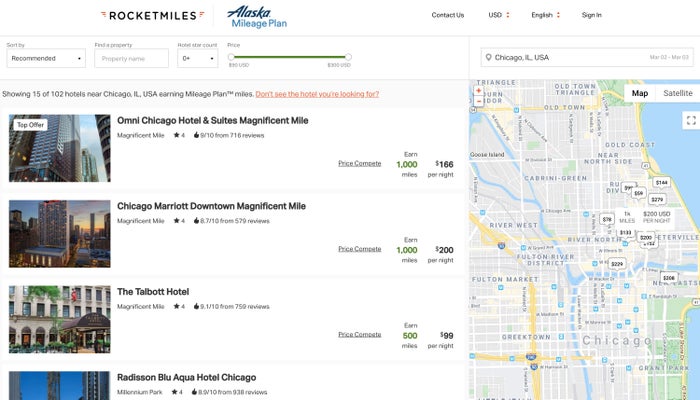Zoom out on the map with minus
700x400 pixels.
point(479,101)
